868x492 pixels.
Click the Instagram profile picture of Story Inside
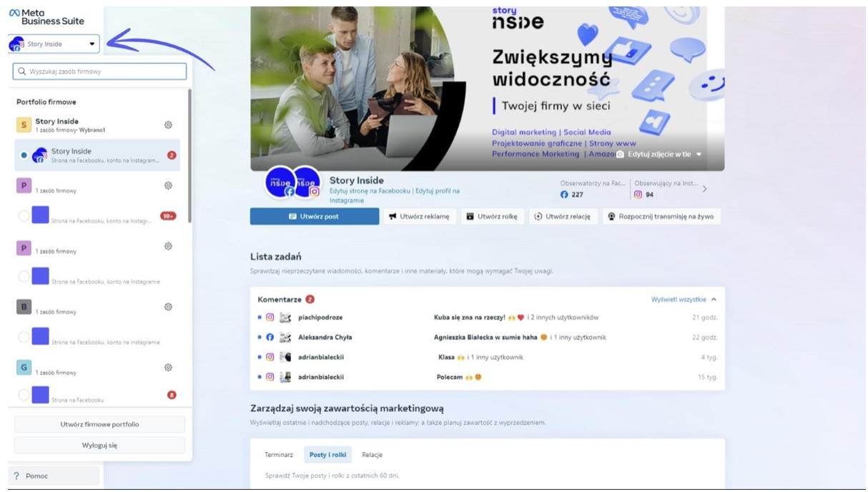pyautogui.click(x=306, y=182)
